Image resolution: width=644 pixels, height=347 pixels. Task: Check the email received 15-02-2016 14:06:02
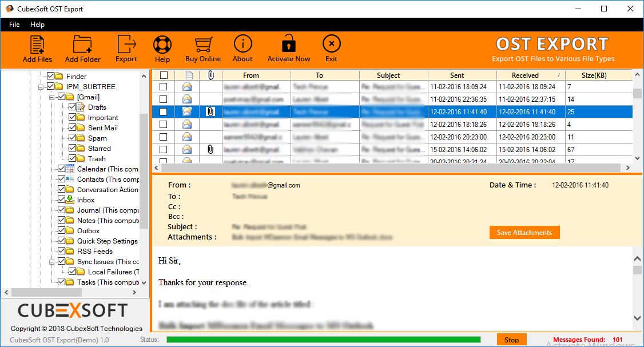point(164,149)
